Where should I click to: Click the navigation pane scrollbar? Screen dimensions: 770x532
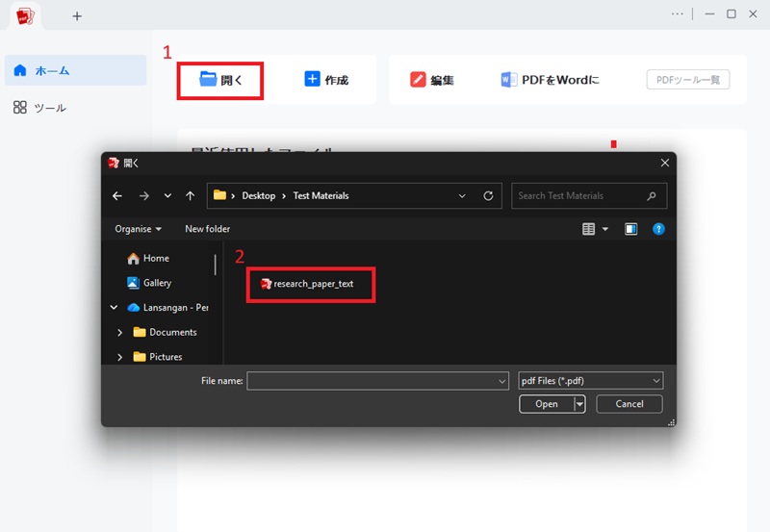pyautogui.click(x=215, y=265)
